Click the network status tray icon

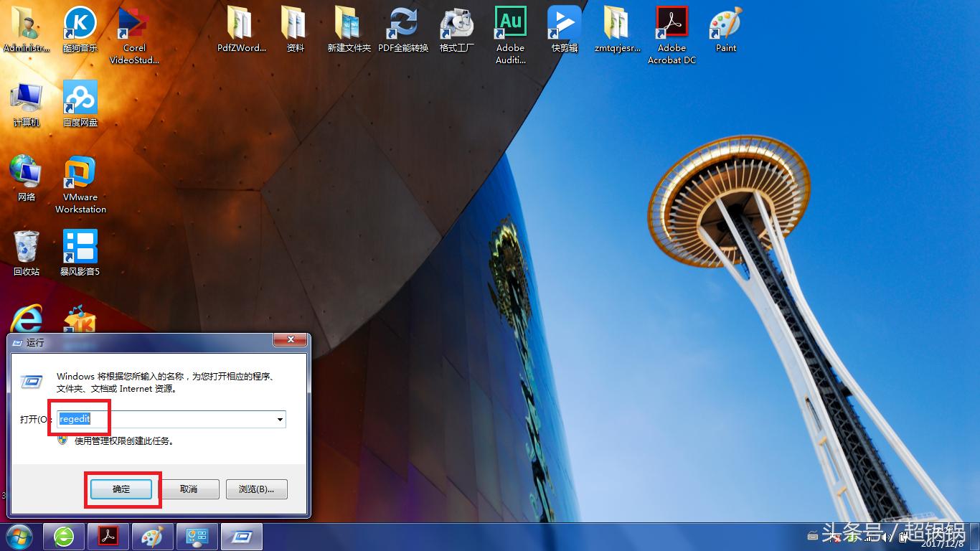pos(868,540)
